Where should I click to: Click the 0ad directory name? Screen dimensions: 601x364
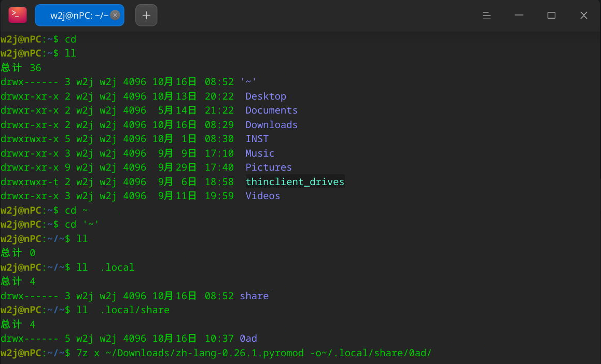click(x=248, y=338)
